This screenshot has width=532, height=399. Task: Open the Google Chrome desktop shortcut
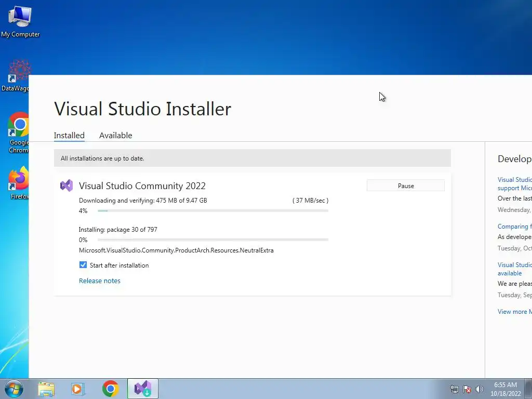18,132
